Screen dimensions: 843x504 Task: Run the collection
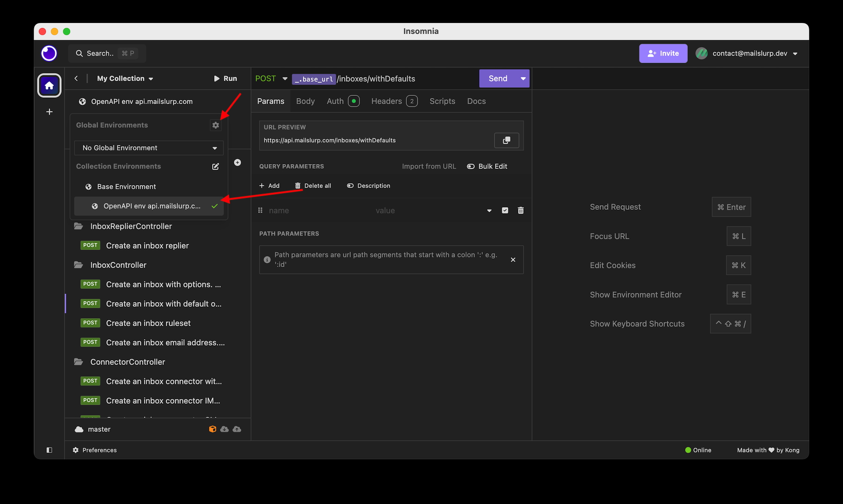pos(225,79)
